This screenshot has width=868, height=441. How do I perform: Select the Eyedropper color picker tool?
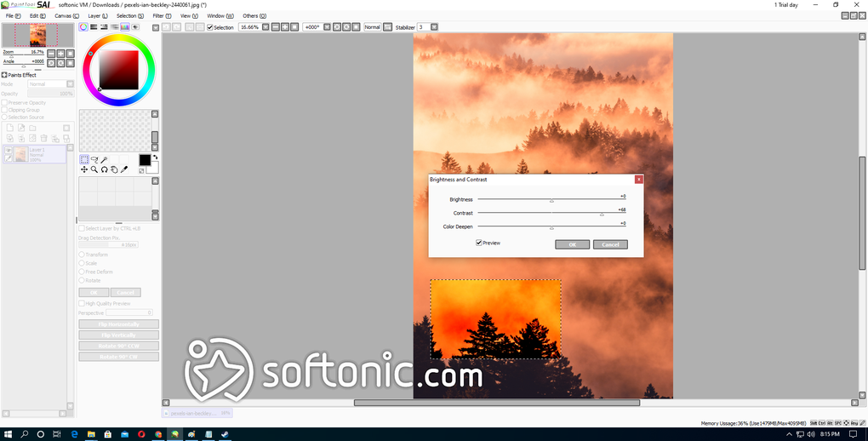click(124, 169)
